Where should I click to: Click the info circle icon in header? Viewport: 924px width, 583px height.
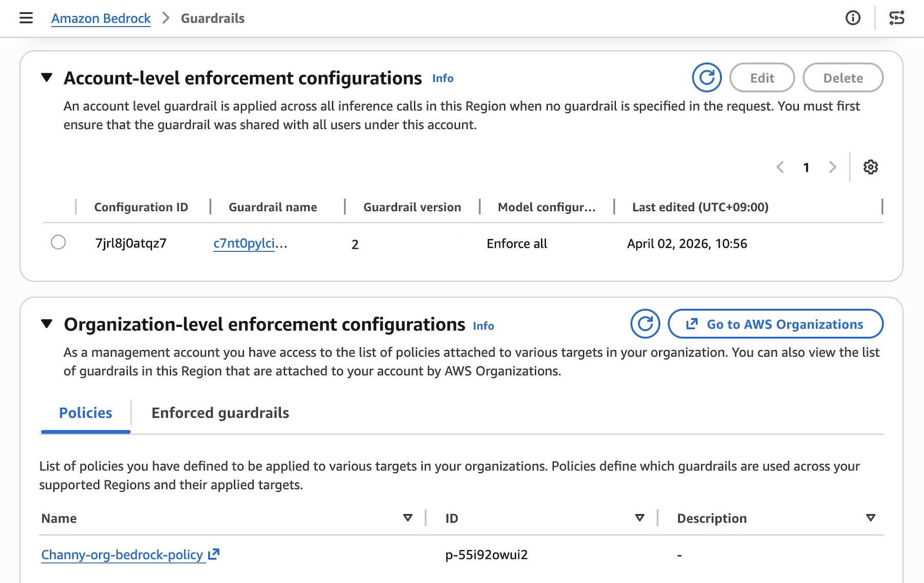853,18
